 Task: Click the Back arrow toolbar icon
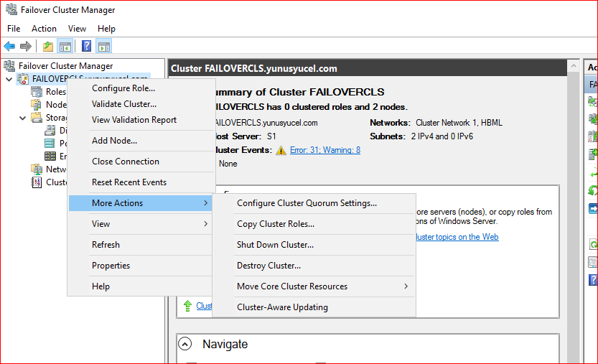point(9,47)
